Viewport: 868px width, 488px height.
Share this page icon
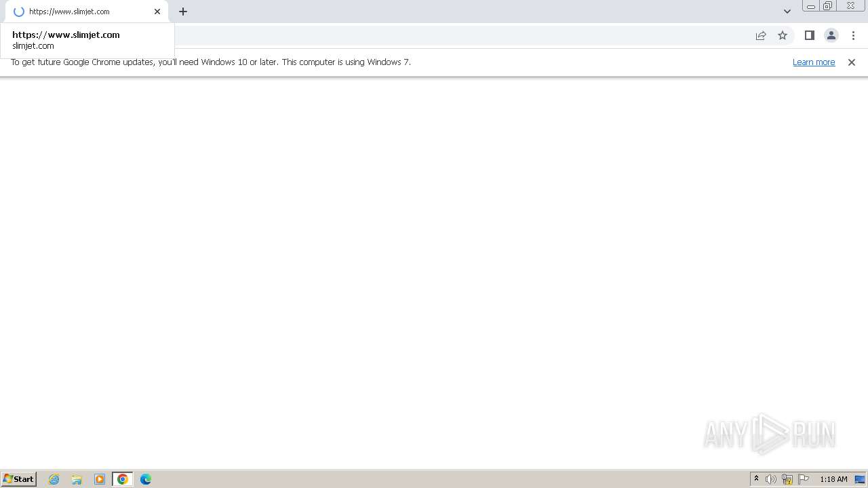coord(761,35)
